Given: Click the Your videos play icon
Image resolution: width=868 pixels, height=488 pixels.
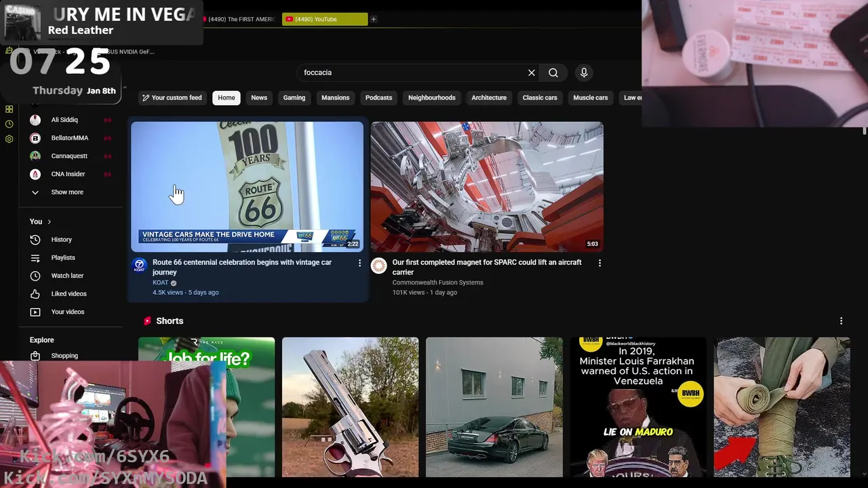Looking at the screenshot, I should (35, 312).
